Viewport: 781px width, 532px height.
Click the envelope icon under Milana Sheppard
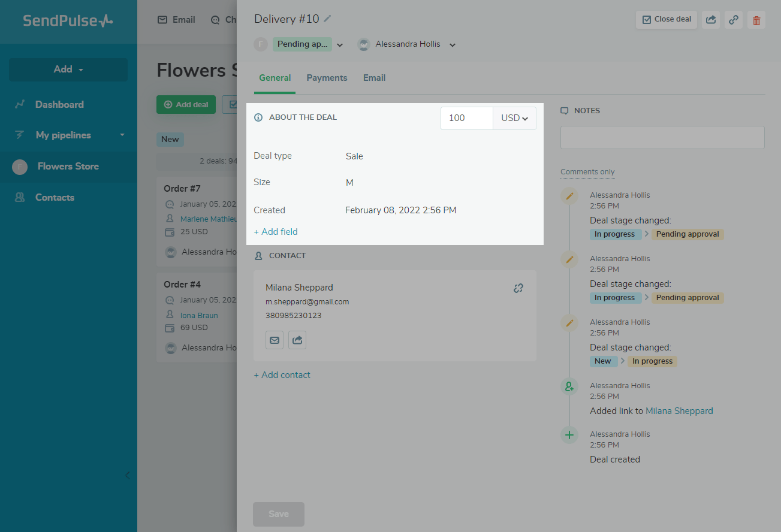[275, 340]
